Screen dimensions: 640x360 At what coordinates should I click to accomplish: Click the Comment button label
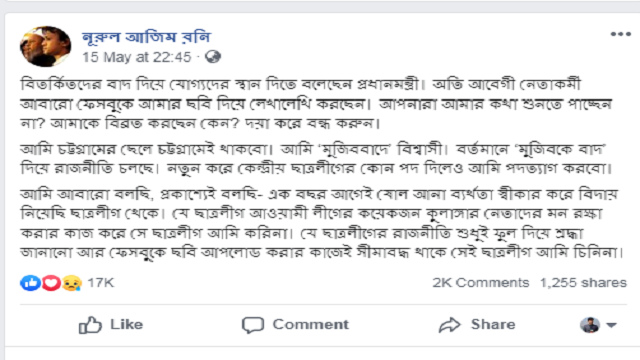pyautogui.click(x=311, y=324)
